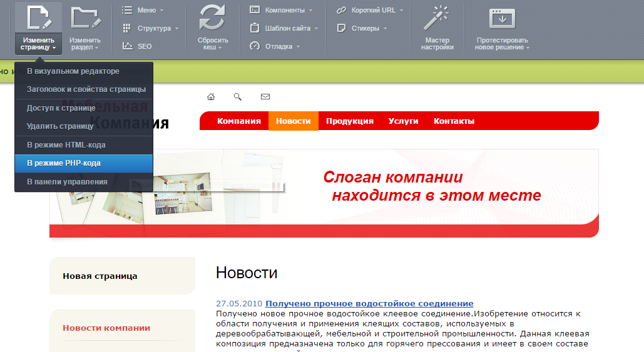Expand the Изменить страницу dropdown arrow

pyautogui.click(x=54, y=48)
